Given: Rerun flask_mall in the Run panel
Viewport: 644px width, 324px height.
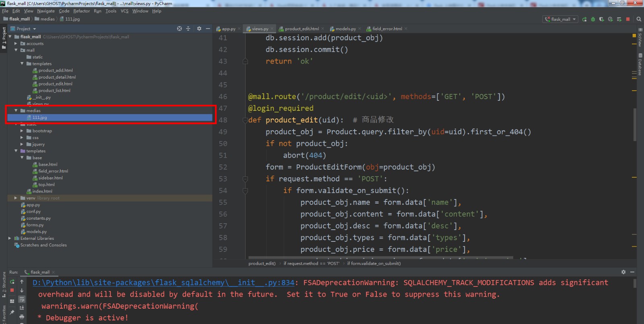Looking at the screenshot, I should pyautogui.click(x=12, y=282).
